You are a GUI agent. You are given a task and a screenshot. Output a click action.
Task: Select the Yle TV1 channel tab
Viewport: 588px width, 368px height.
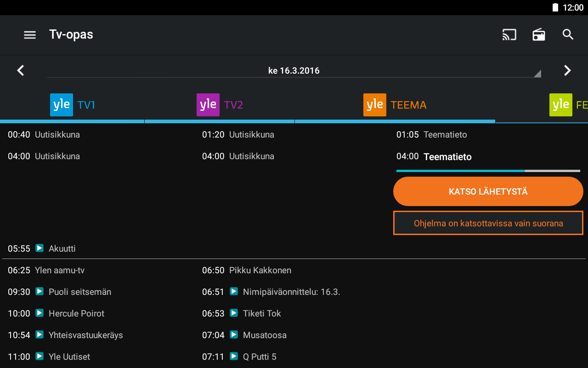73,105
